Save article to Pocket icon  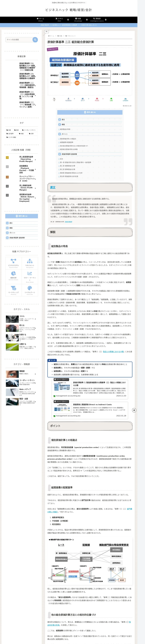click(97, 99)
